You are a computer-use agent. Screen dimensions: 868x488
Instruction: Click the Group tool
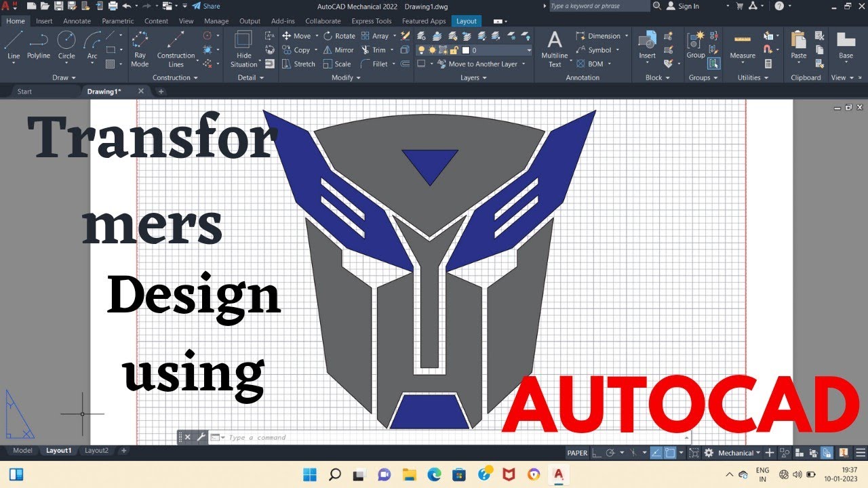click(x=696, y=45)
